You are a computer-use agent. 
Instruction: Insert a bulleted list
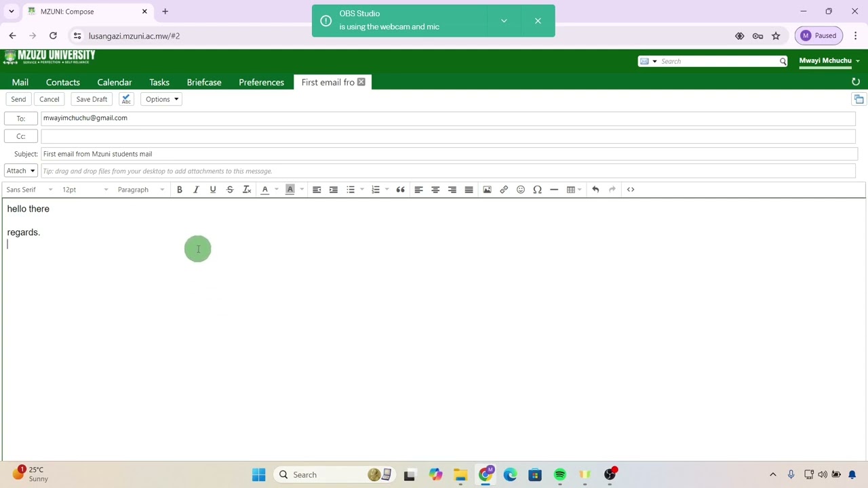[x=351, y=190]
